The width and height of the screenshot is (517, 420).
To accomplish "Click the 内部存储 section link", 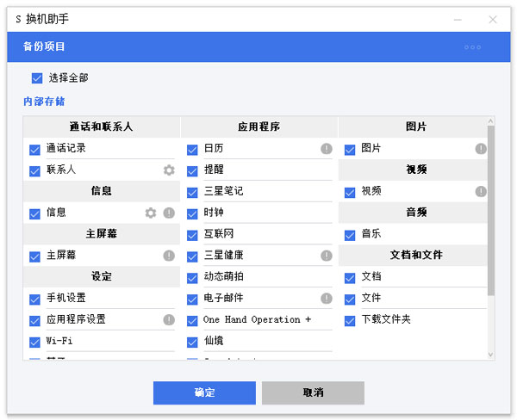I will pos(44,102).
